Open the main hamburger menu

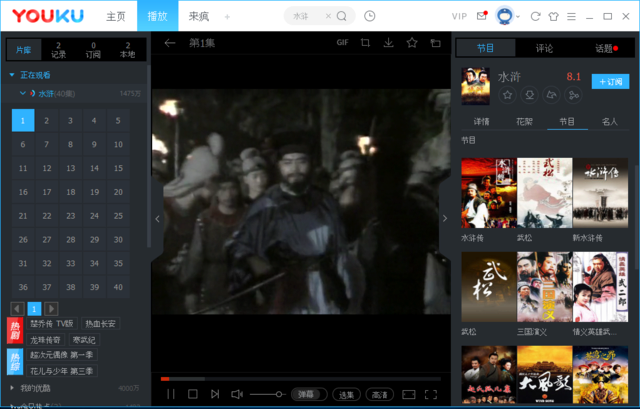(571, 16)
